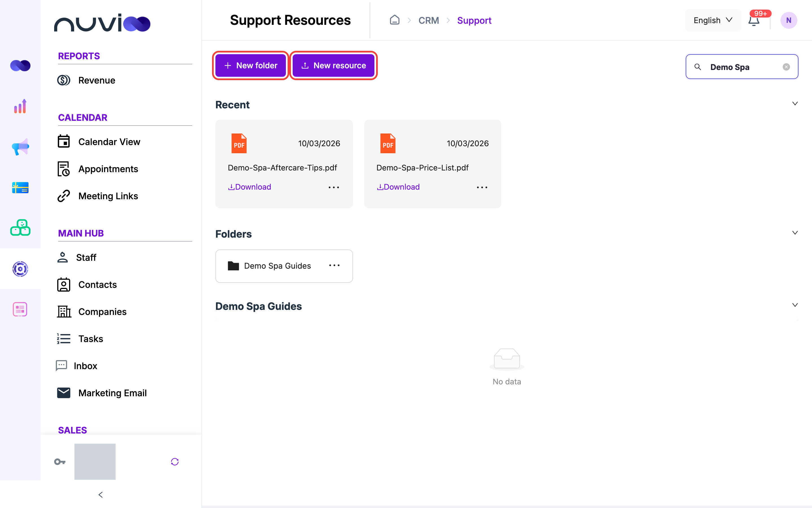Click the PDF icon of Demo-Spa-Aftercare-Tips.pdf
The height and width of the screenshot is (508, 812).
pos(239,143)
